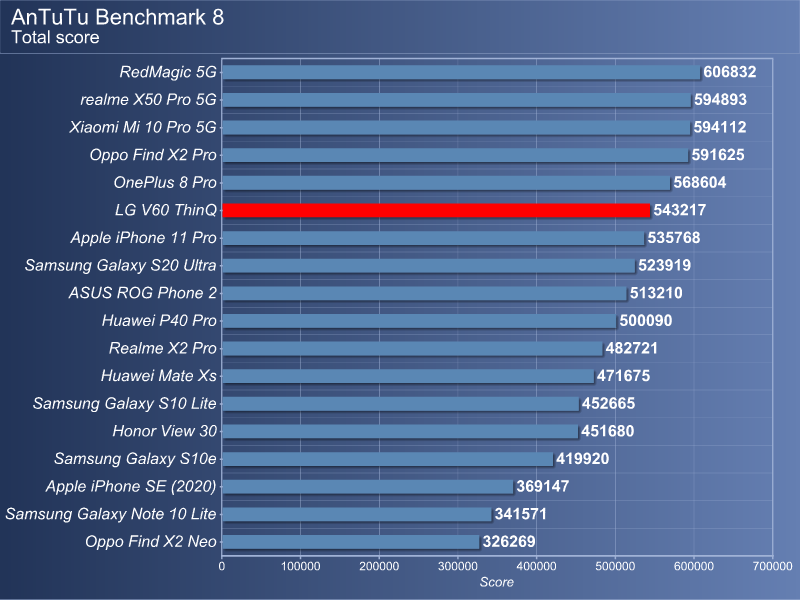The width and height of the screenshot is (800, 600).
Task: Select the 'Samsung Galaxy Note 10 Lite' label
Action: (x=111, y=514)
